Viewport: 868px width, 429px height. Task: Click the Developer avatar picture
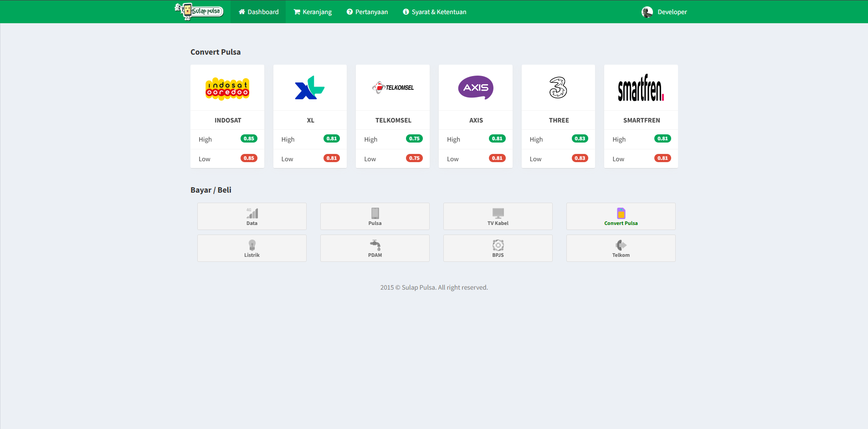point(647,12)
